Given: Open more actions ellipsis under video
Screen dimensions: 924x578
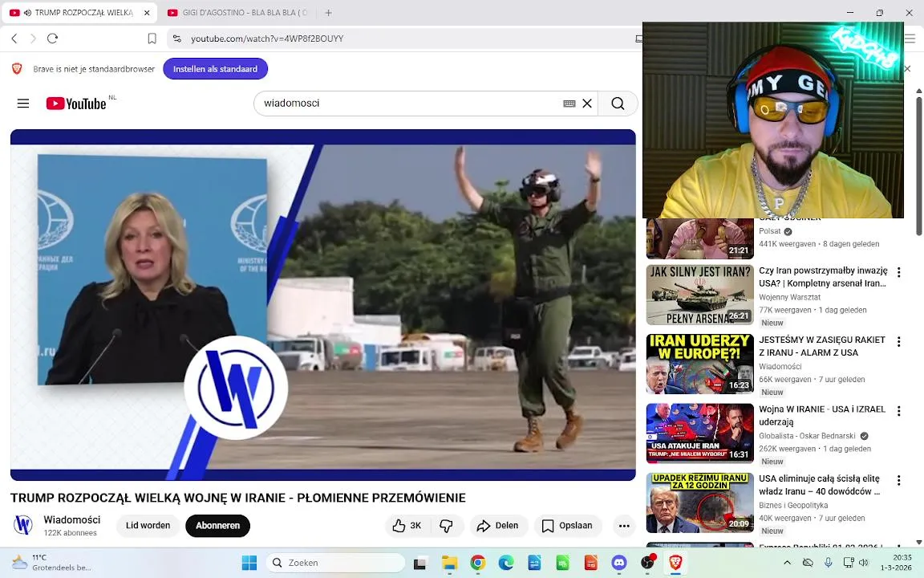Looking at the screenshot, I should click(624, 526).
